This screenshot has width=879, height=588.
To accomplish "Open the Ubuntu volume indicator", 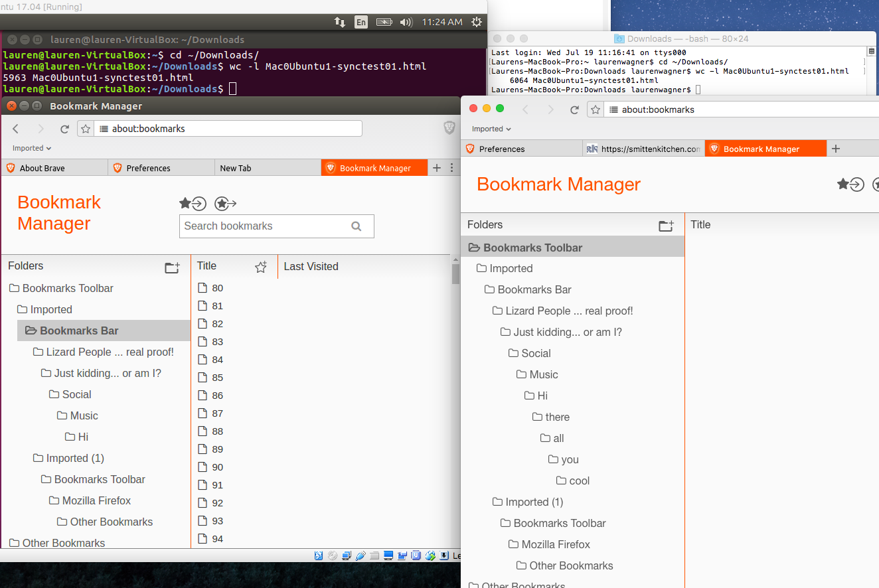I will coord(406,22).
